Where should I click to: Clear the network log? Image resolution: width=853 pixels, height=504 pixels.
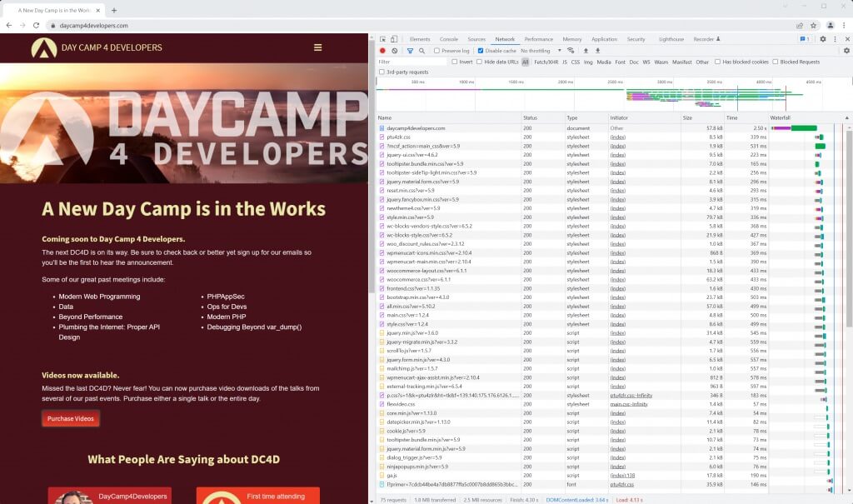coord(394,51)
